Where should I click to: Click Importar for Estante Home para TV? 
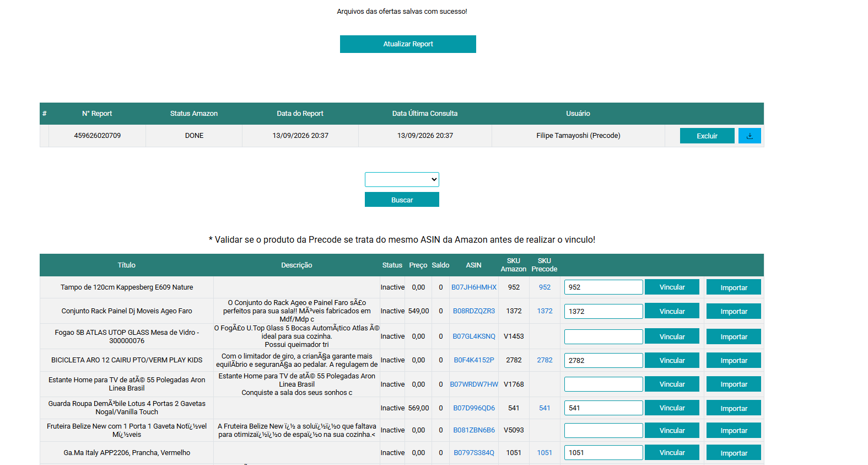[x=734, y=384]
